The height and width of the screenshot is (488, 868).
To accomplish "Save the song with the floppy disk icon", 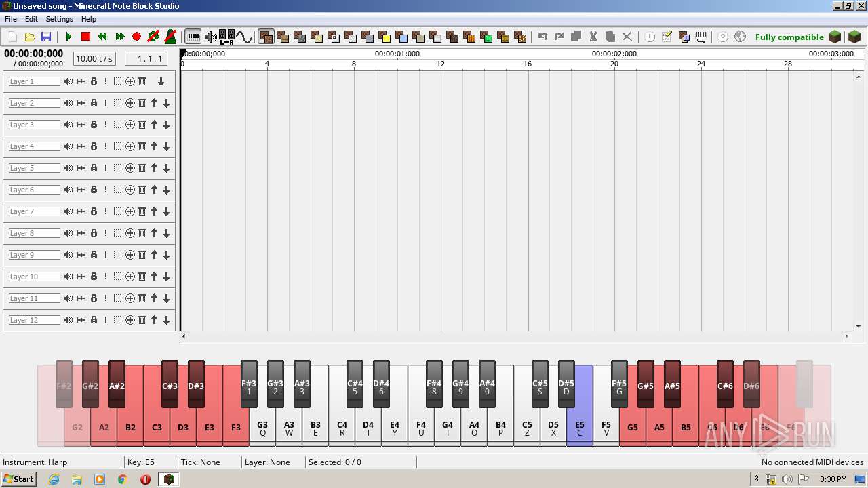I will [x=46, y=37].
